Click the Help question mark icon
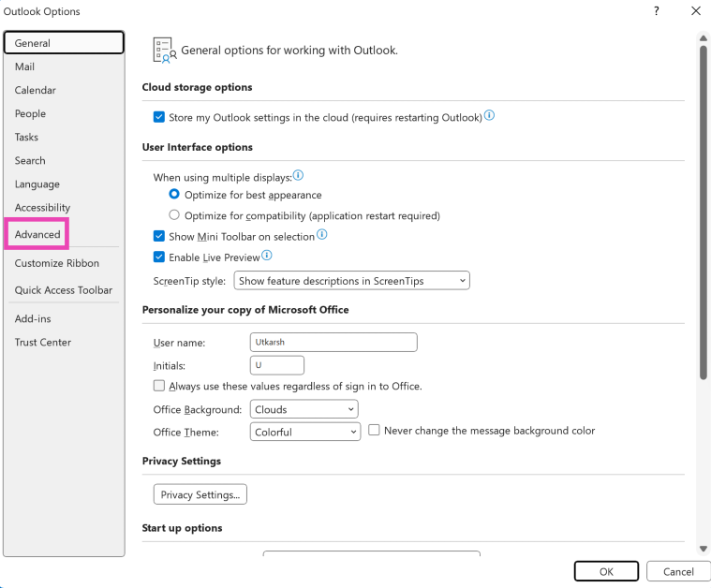711x588 pixels. tap(656, 11)
